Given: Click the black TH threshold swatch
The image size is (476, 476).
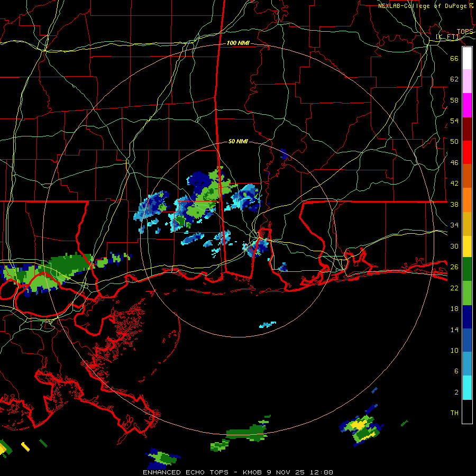Looking at the screenshot, I should coord(467,411).
